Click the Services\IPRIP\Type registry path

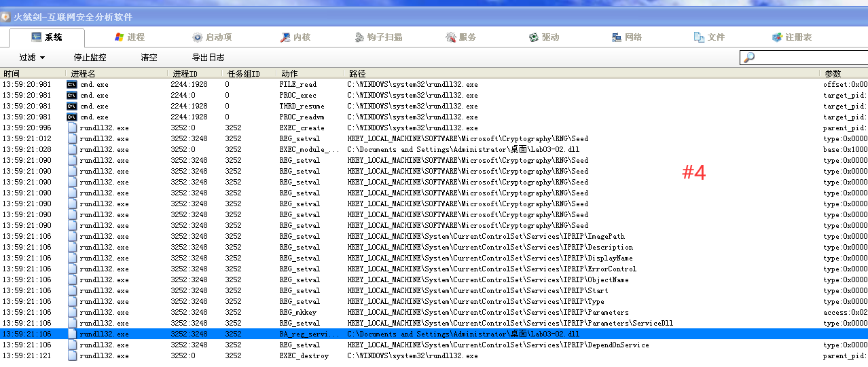pos(476,302)
